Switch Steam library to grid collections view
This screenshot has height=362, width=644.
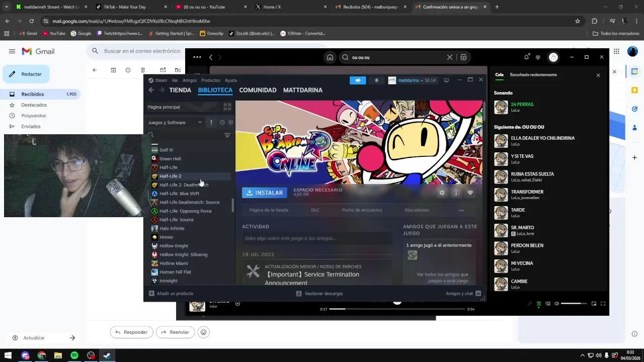pyautogui.click(x=227, y=107)
